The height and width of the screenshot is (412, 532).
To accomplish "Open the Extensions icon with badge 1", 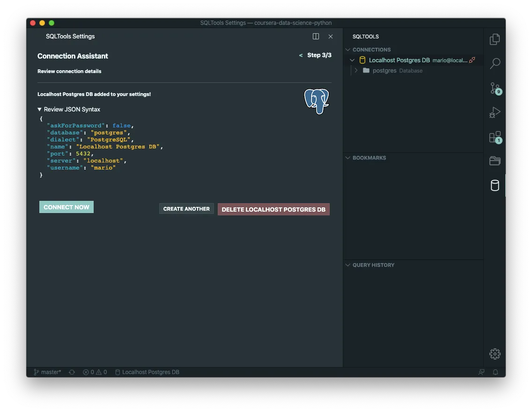I will [x=495, y=137].
